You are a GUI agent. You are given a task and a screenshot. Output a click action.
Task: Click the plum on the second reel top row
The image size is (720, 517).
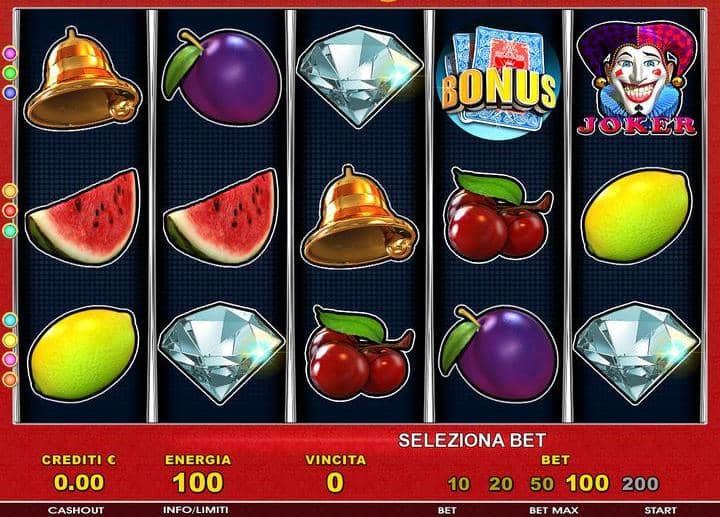pyautogui.click(x=221, y=79)
